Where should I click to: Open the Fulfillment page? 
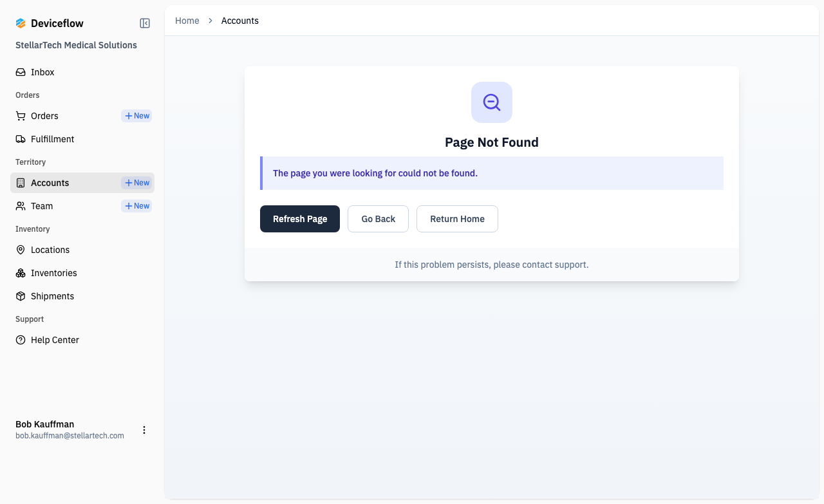click(82, 139)
